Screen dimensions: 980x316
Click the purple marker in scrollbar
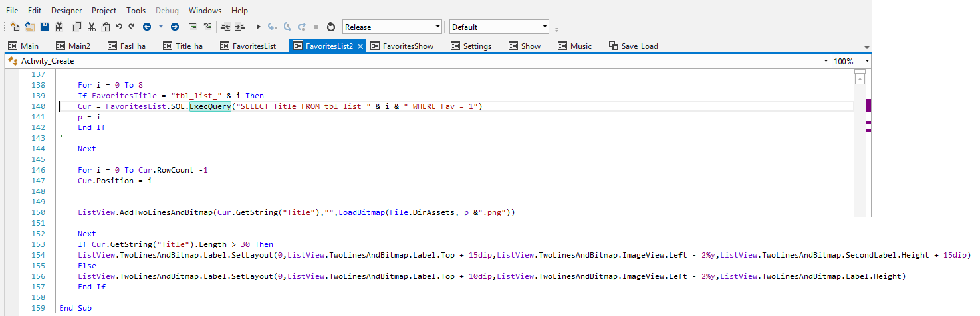[868, 106]
